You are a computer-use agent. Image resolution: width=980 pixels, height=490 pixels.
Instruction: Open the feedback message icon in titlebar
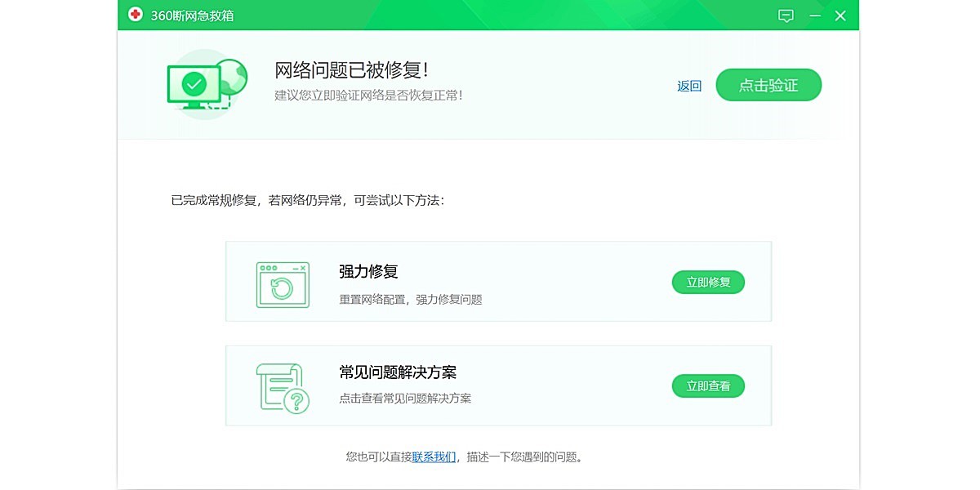coord(786,15)
